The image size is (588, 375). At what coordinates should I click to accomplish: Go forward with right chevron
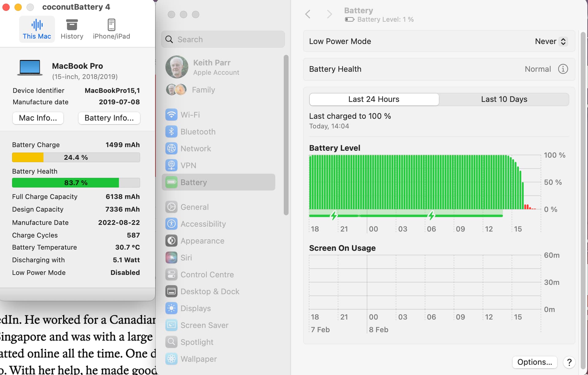[329, 14]
